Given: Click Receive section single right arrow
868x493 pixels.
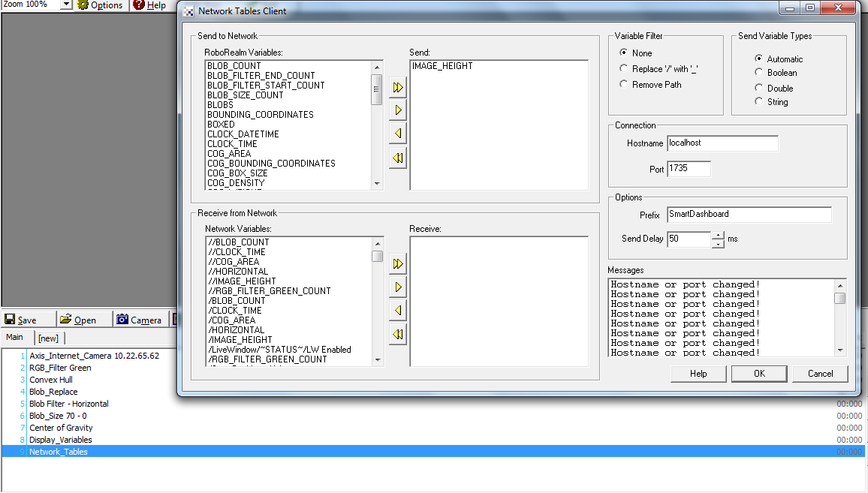Looking at the screenshot, I should click(397, 287).
